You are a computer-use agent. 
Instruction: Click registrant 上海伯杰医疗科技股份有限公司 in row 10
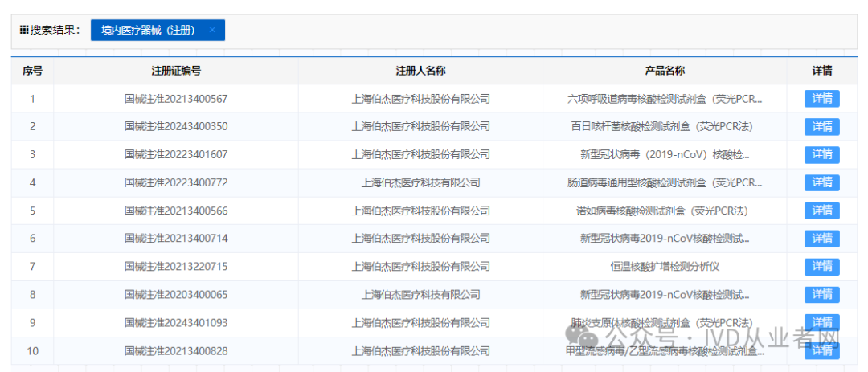[x=420, y=351]
